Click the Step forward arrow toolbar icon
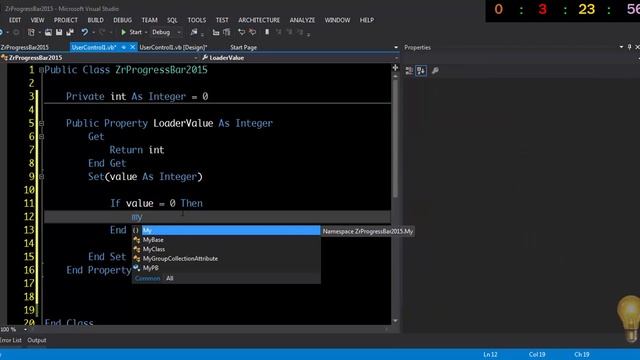The image size is (640, 360). [x=253, y=32]
